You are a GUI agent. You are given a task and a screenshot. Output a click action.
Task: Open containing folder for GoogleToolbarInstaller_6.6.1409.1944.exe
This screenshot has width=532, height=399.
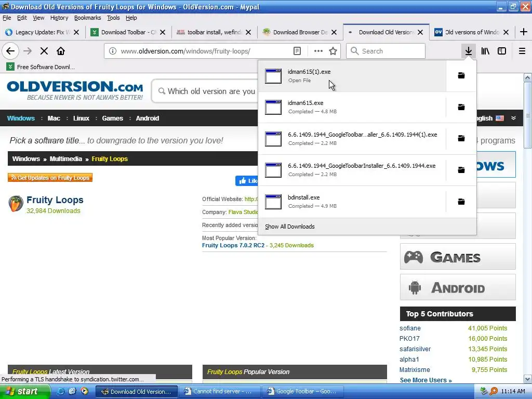[x=461, y=170]
